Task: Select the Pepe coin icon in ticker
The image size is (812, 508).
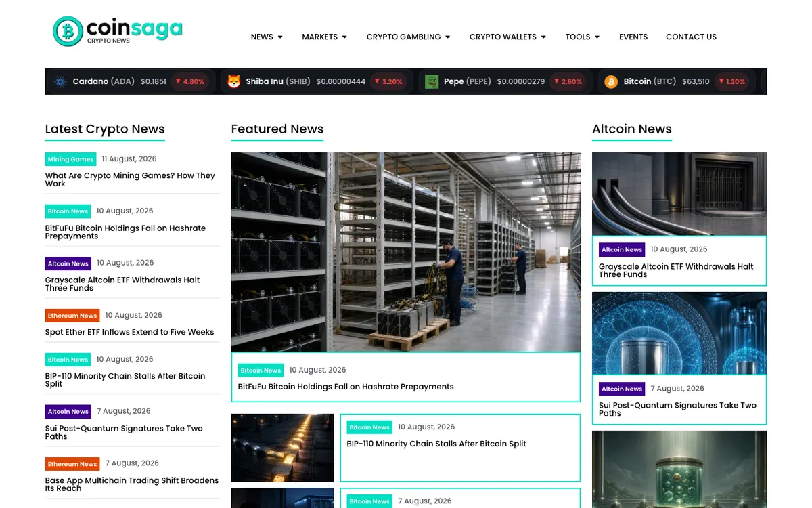Action: (x=432, y=81)
